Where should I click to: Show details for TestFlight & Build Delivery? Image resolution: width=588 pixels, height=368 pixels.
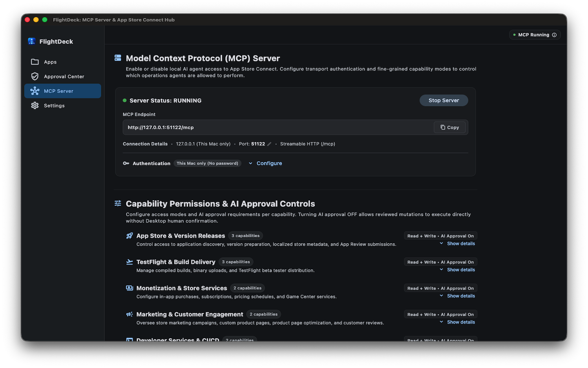click(x=457, y=270)
